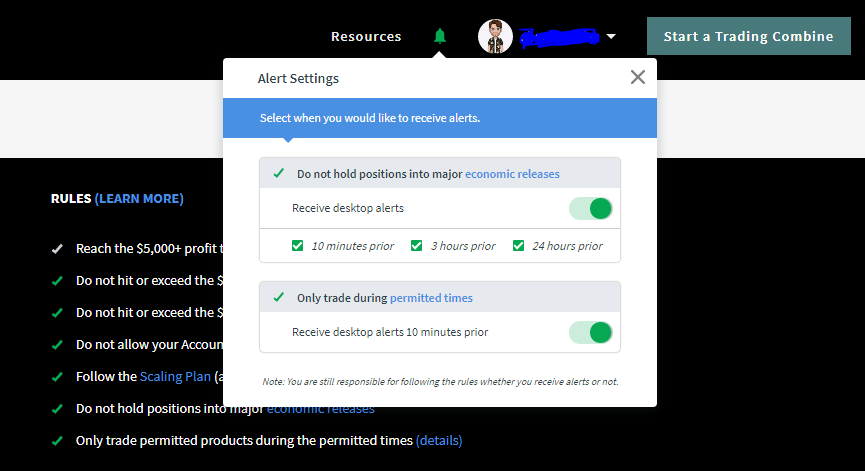Close the Alert Settings popup

coord(638,77)
